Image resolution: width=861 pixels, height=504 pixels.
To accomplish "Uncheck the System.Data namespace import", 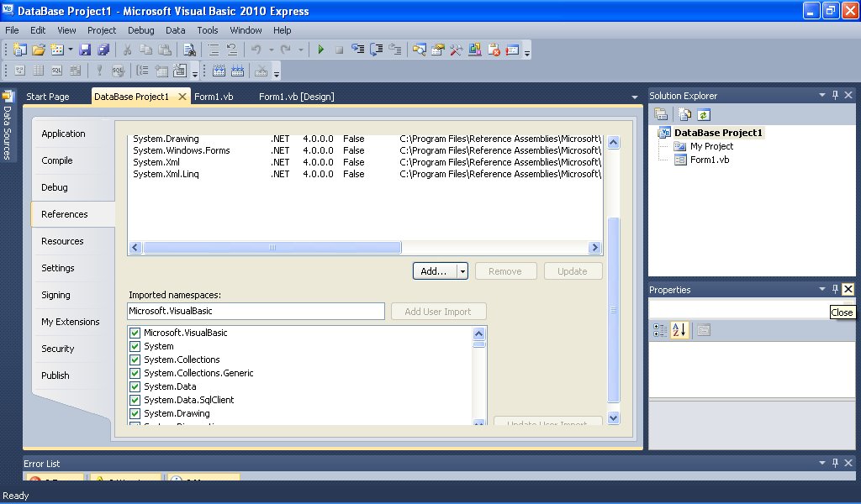I will point(135,386).
